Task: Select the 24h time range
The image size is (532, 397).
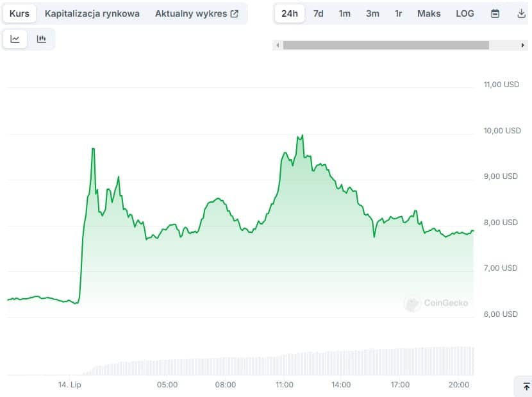Action: tap(289, 13)
